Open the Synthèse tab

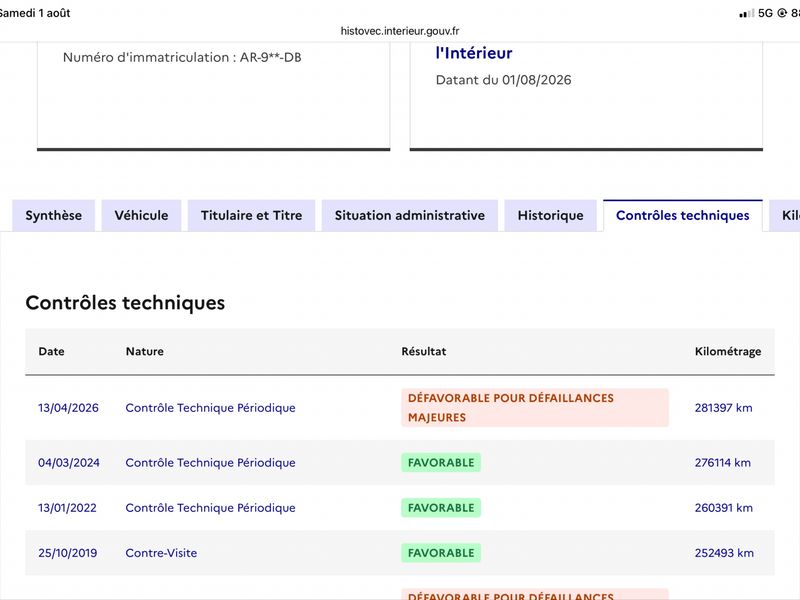coord(54,215)
